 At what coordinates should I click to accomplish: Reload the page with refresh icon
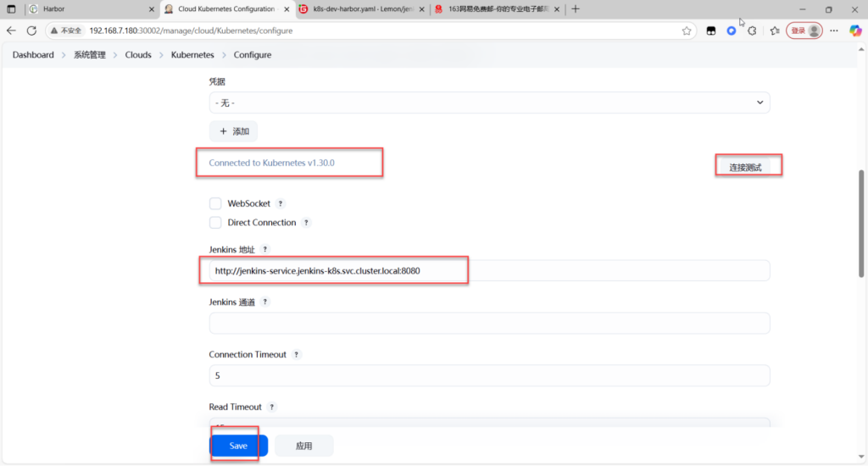[31, 31]
